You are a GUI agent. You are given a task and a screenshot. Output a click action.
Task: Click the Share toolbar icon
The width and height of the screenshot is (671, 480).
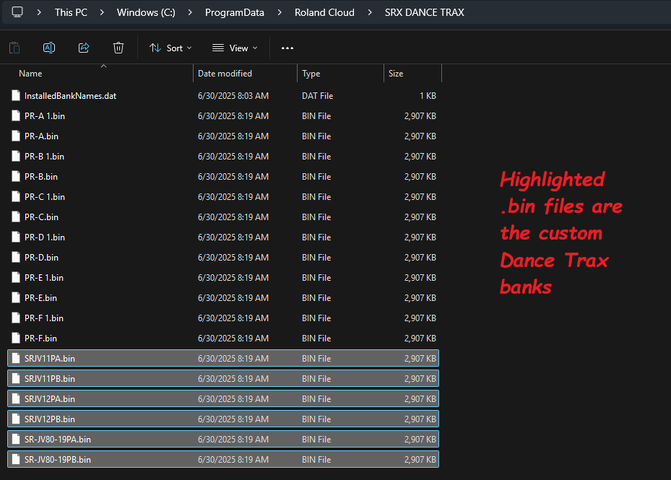click(83, 48)
